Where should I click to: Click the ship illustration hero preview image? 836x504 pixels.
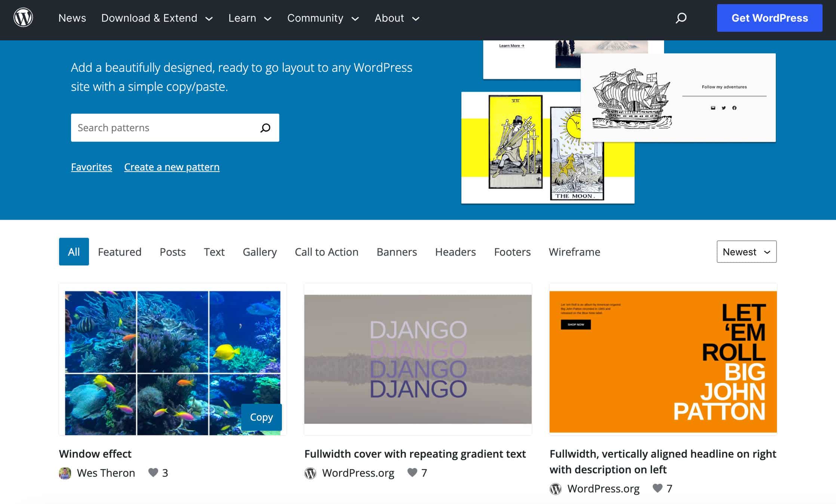tap(678, 98)
